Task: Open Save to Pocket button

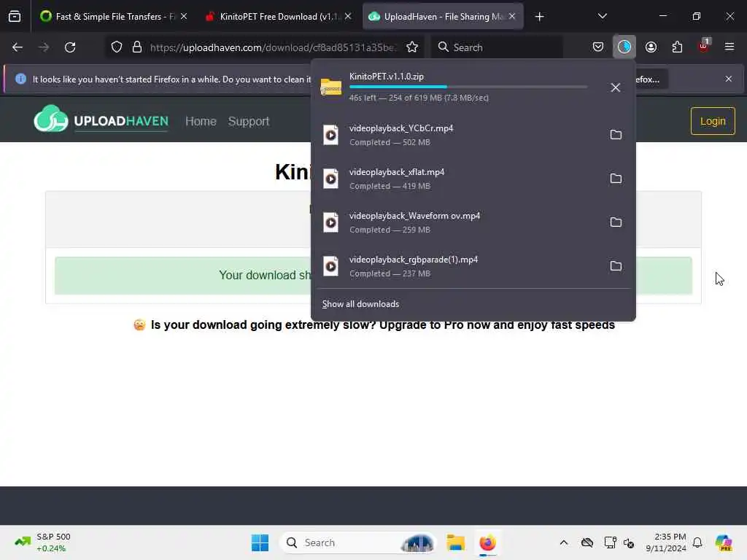Action: click(x=598, y=47)
